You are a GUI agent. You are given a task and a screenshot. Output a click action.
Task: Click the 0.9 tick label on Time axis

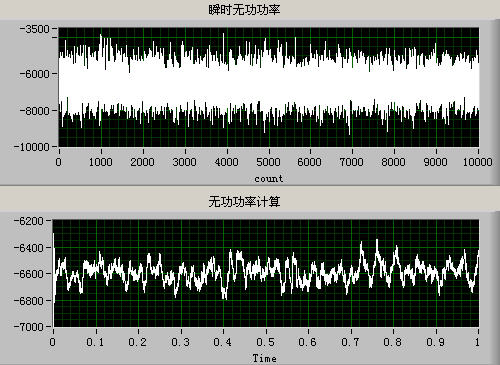(x=436, y=342)
